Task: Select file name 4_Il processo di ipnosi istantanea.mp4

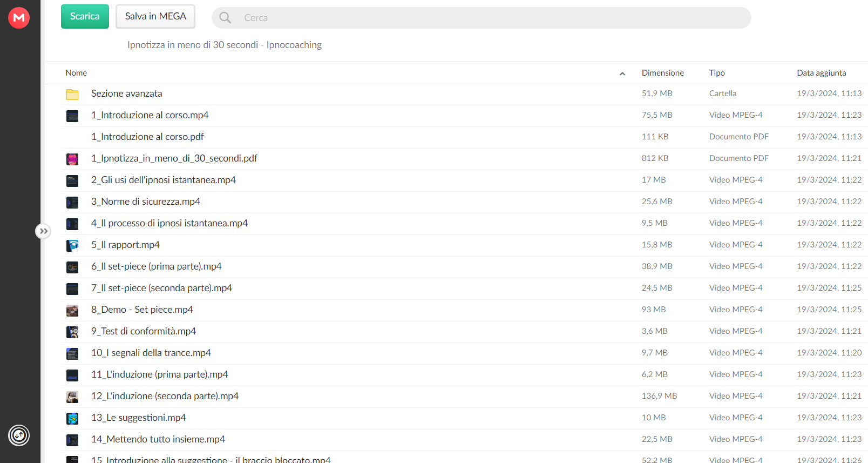Action: [x=169, y=223]
